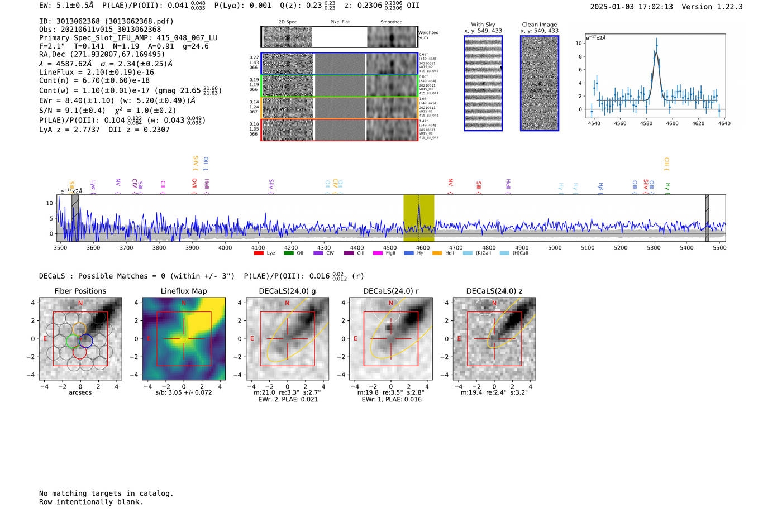Click the blue fiber circle in Fiber Positions
The width and height of the screenshot is (782, 532).
point(85,341)
